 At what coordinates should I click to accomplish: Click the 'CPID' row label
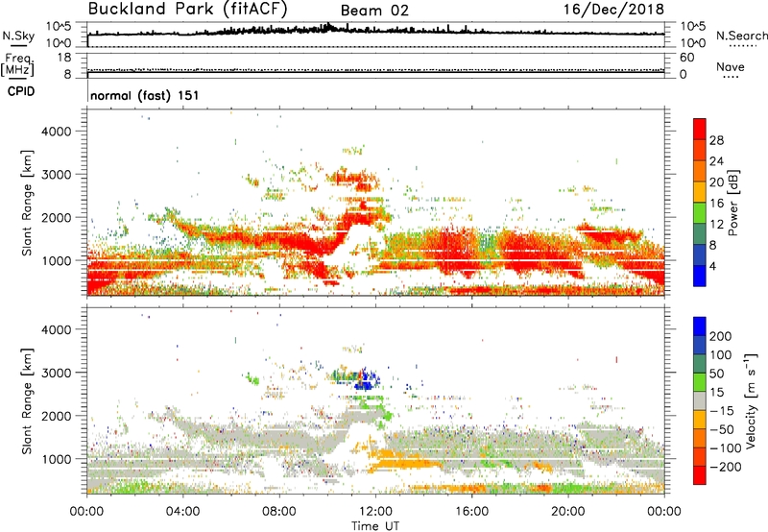(21, 91)
